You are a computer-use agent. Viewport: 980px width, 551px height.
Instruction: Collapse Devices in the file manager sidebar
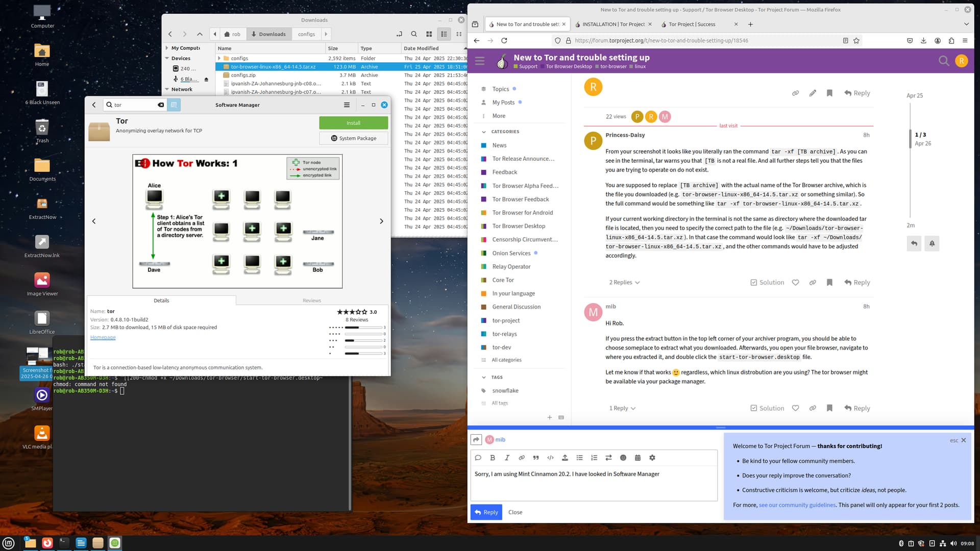[167, 58]
